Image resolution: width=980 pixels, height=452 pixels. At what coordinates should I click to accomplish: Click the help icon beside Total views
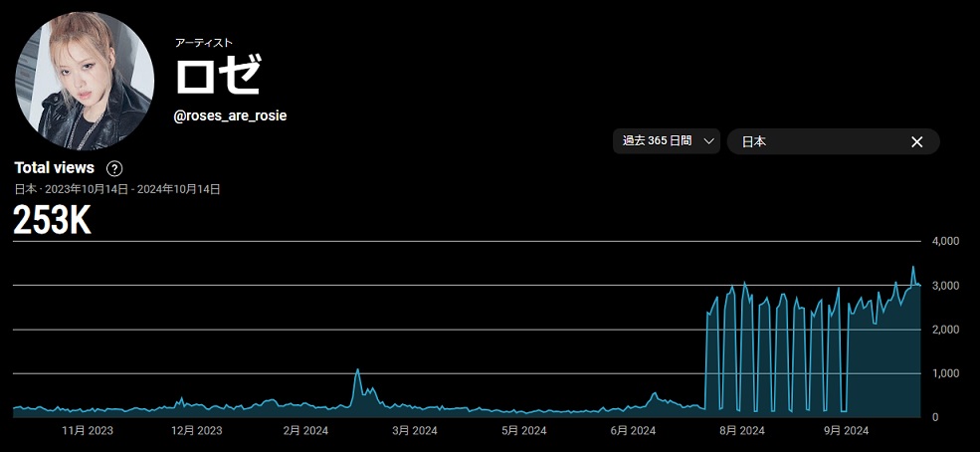[x=114, y=168]
